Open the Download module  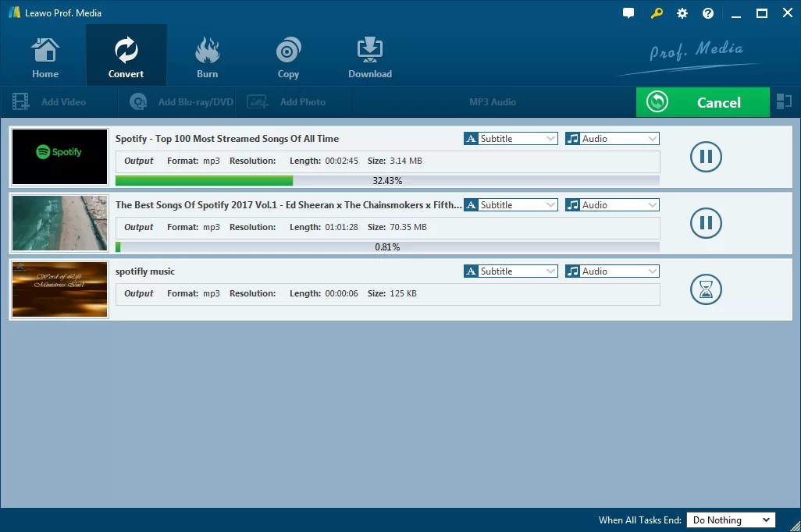pyautogui.click(x=370, y=58)
